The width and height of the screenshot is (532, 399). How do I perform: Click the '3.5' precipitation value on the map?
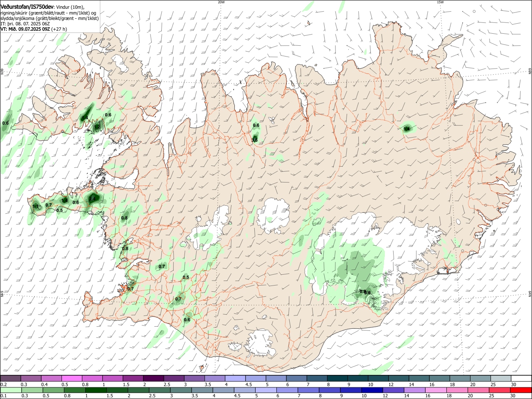(254, 140)
